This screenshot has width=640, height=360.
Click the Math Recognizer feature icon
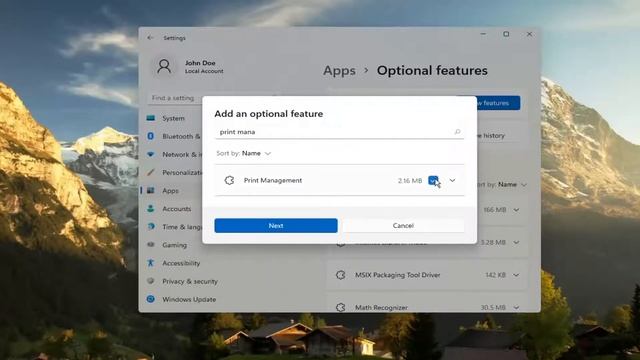340,307
